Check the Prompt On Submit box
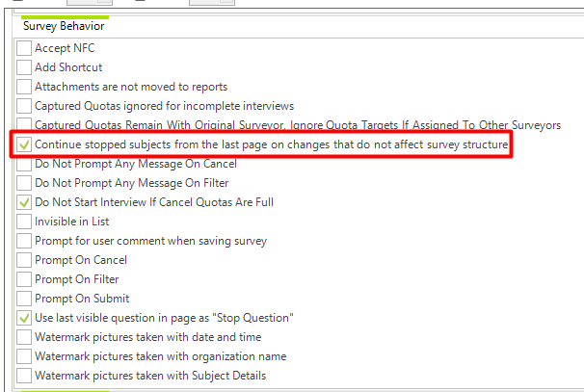584x392 pixels. [24, 299]
